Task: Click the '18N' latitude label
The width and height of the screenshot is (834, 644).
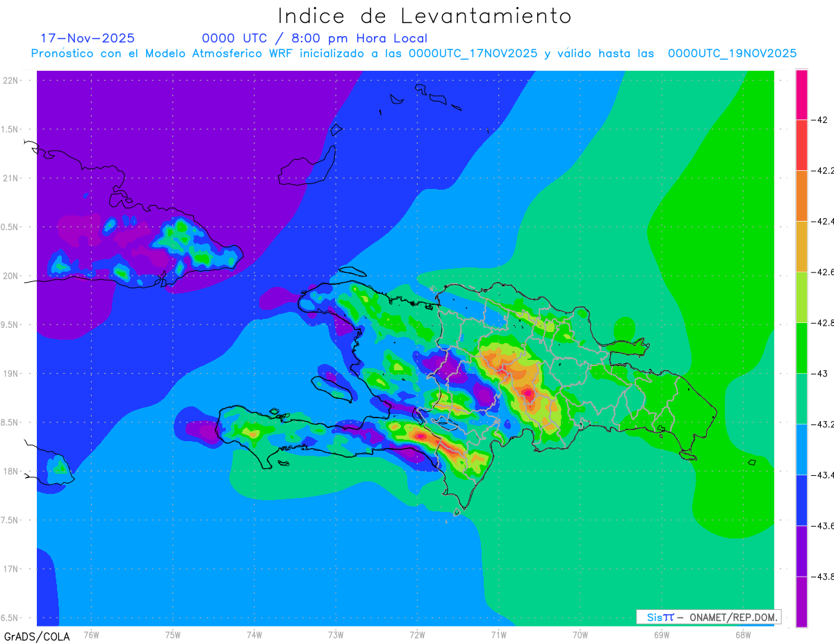Action: [10, 471]
